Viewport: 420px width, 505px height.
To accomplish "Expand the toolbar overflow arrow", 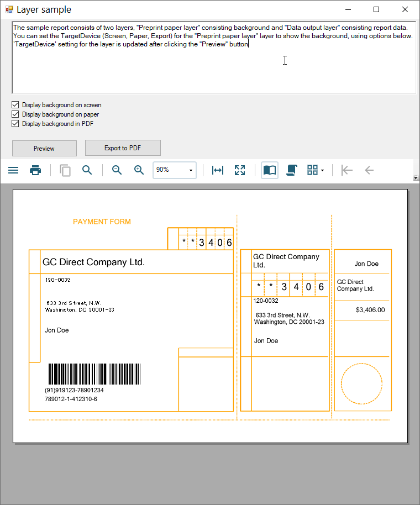I will pyautogui.click(x=416, y=177).
